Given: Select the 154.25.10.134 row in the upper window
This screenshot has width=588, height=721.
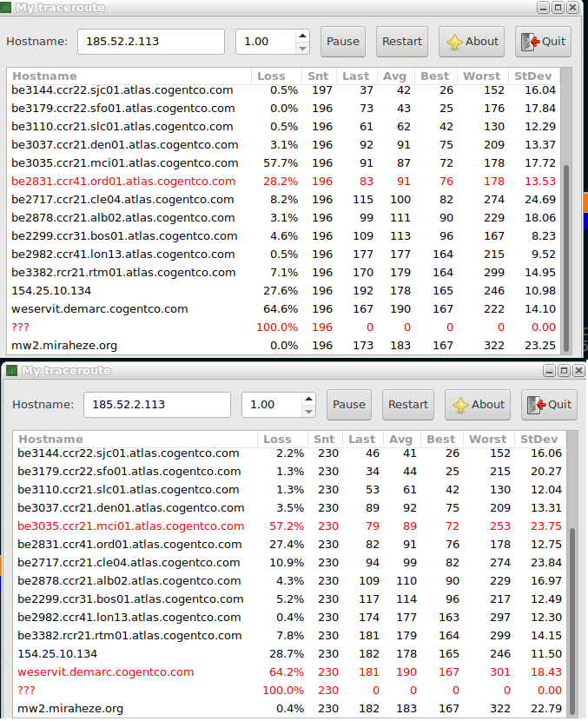Looking at the screenshot, I should 284,291.
